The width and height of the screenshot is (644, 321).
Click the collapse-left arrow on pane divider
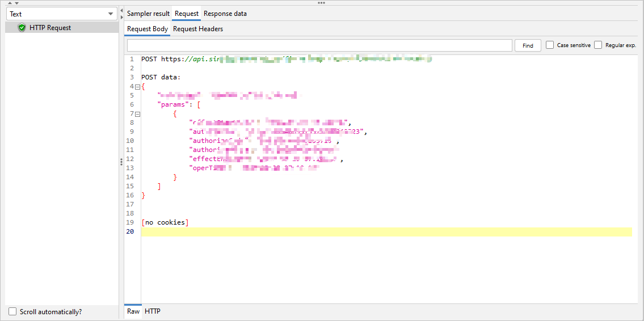tap(121, 10)
